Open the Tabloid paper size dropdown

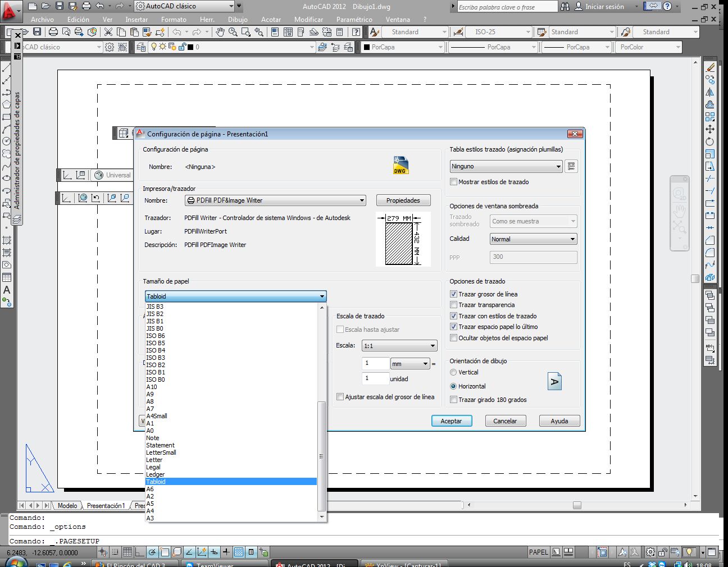pos(235,296)
